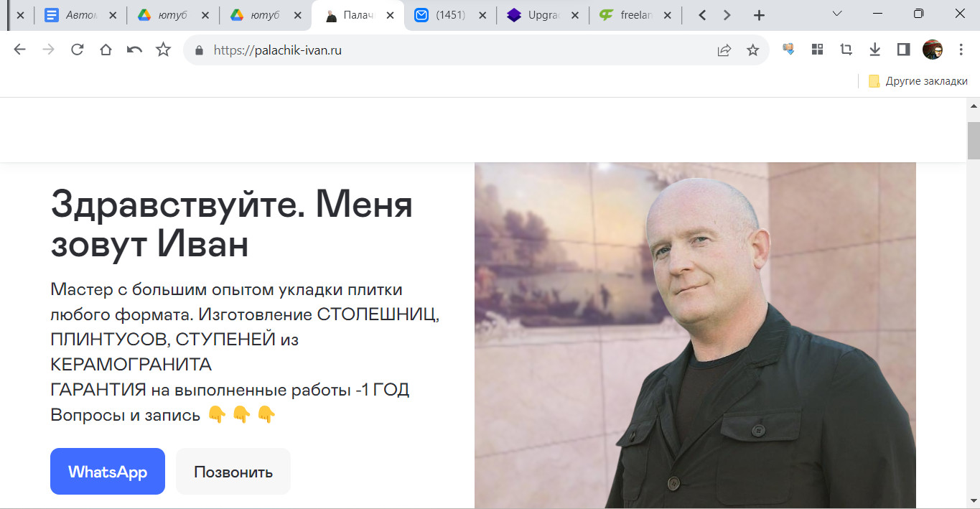The width and height of the screenshot is (980, 509).
Task: Click the undo arrow icon in toolbar
Action: (134, 50)
